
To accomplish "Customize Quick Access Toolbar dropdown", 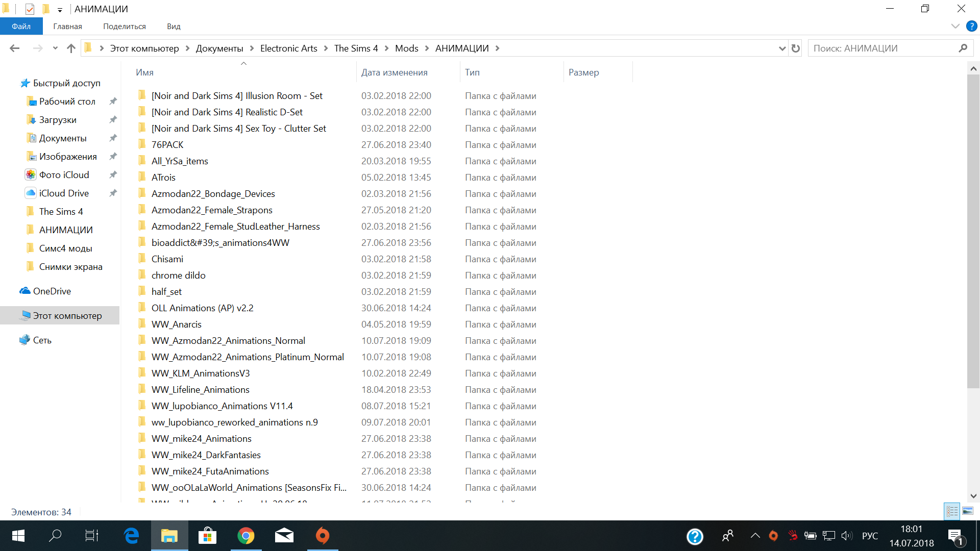I will (x=60, y=9).
